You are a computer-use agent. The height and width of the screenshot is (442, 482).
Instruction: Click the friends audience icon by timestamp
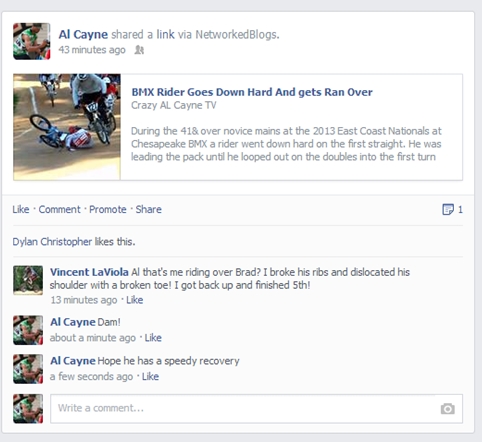pyautogui.click(x=139, y=50)
